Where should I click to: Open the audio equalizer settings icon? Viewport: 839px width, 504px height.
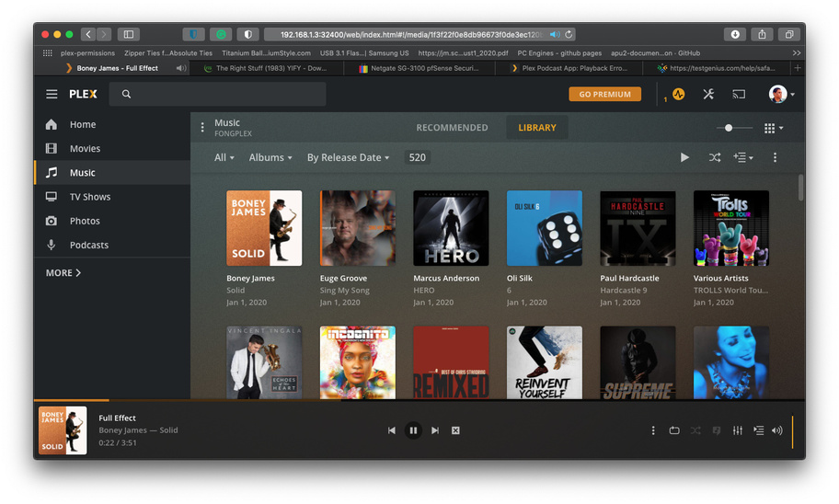coord(737,430)
